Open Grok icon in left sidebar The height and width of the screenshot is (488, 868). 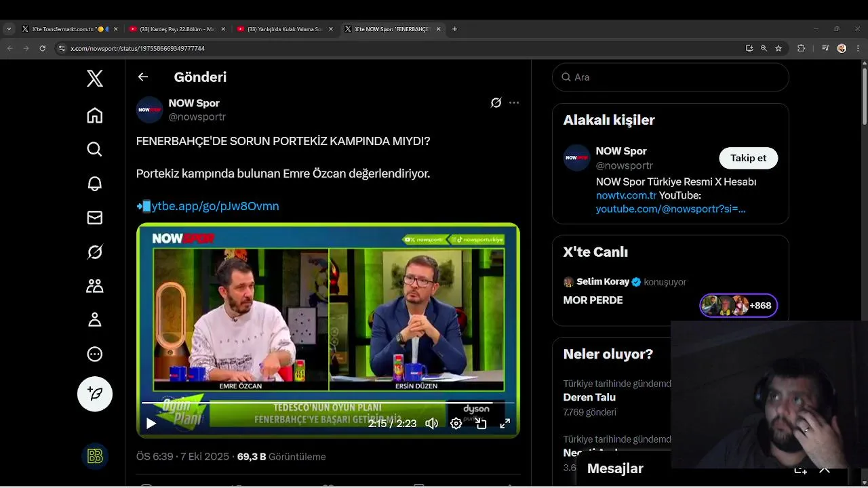(x=95, y=252)
